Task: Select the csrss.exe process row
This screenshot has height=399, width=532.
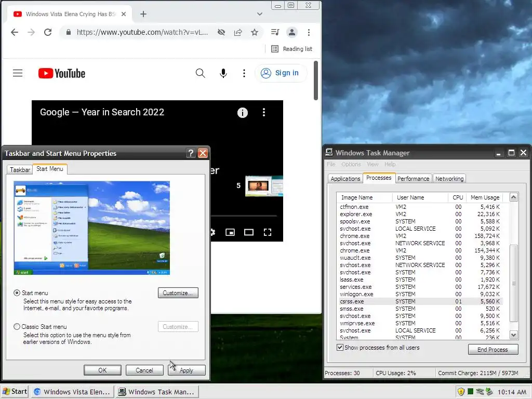Action: [420, 301]
